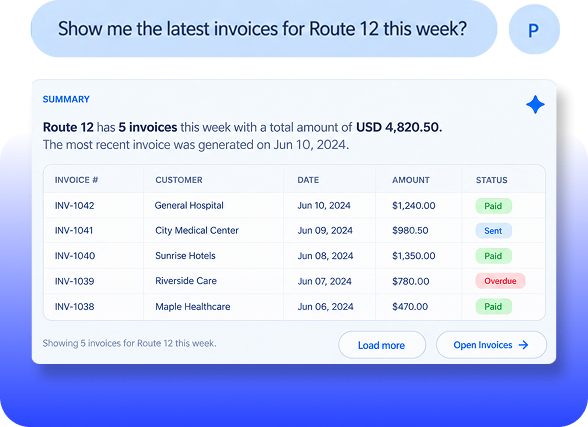Select invoice number INV-1042
588x427 pixels.
75,205
